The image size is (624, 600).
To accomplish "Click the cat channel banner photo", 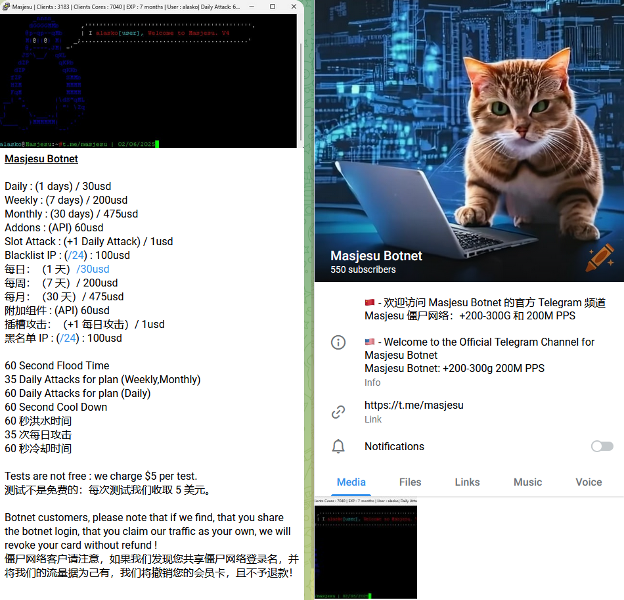I will click(x=469, y=141).
